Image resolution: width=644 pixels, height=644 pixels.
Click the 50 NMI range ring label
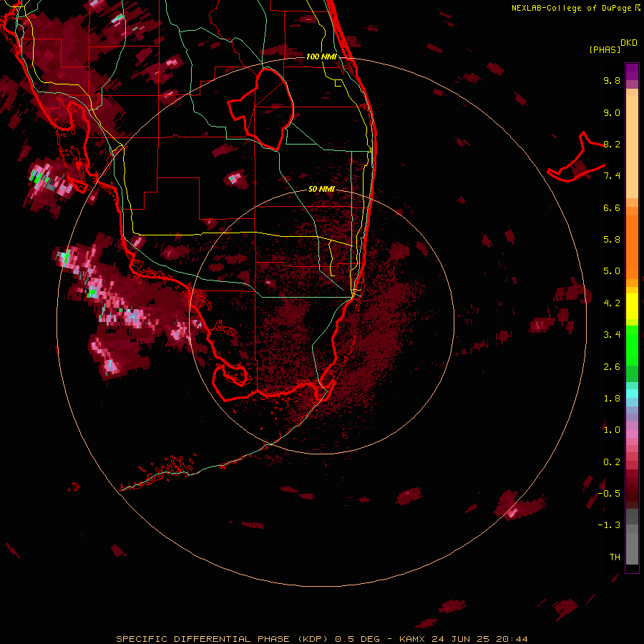[321, 189]
